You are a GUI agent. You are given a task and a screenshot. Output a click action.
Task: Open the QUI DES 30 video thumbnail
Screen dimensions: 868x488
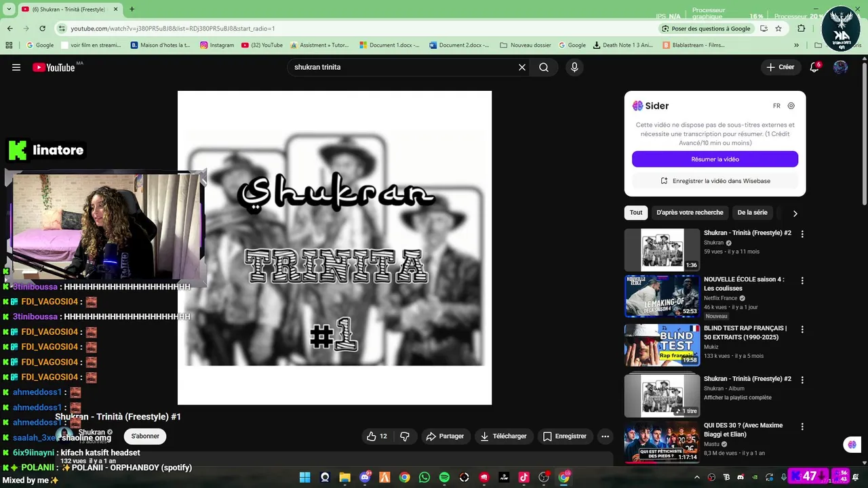click(662, 442)
